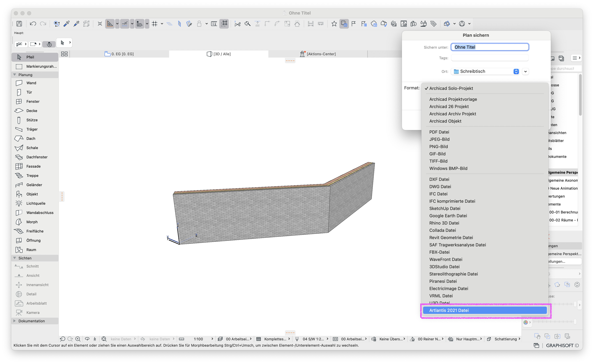Select the Freifläche tool
The width and height of the screenshot is (594, 364).
[35, 231]
